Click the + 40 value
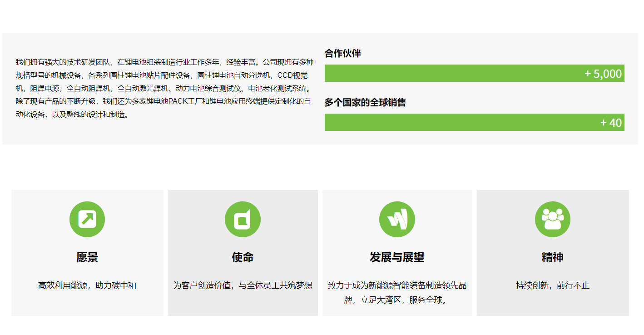The width and height of the screenshot is (644, 335). [x=611, y=123]
